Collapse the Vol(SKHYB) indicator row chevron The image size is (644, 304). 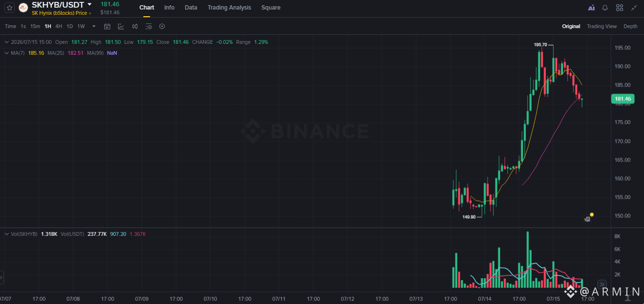[7, 234]
